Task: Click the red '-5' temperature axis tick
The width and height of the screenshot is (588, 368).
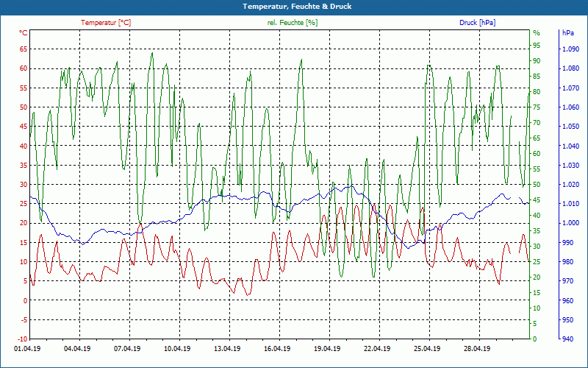Action: click(x=24, y=319)
